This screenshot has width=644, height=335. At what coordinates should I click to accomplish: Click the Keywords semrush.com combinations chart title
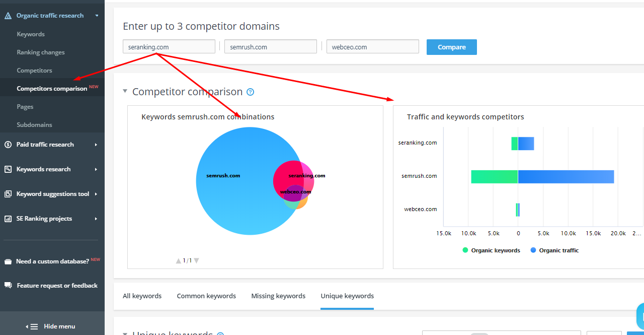[208, 117]
